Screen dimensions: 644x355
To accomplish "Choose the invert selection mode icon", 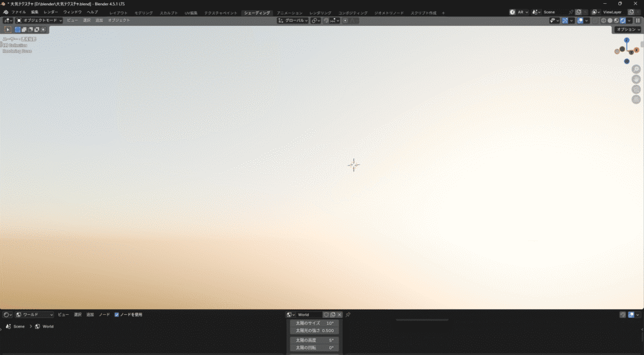I will (x=36, y=30).
